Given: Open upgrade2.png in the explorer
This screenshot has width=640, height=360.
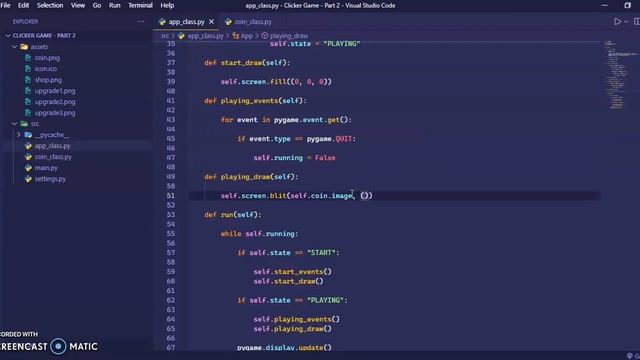Looking at the screenshot, I should 55,102.
